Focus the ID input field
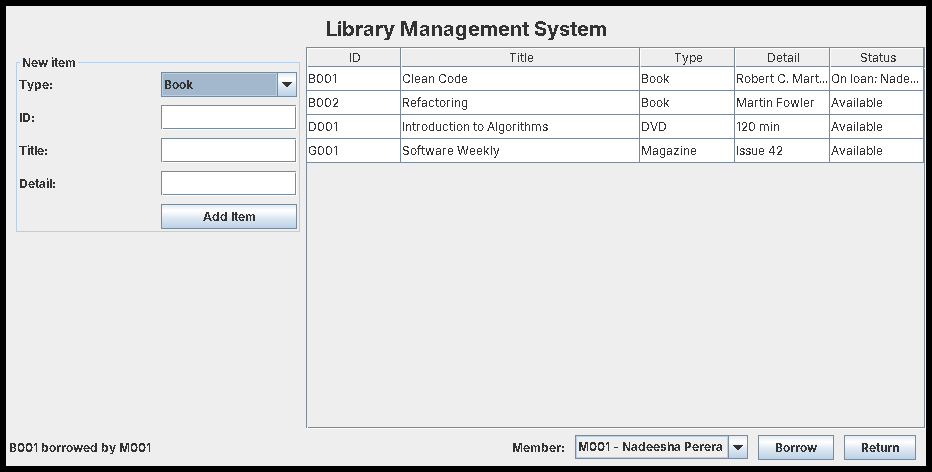Image resolution: width=932 pixels, height=472 pixels. tap(229, 117)
